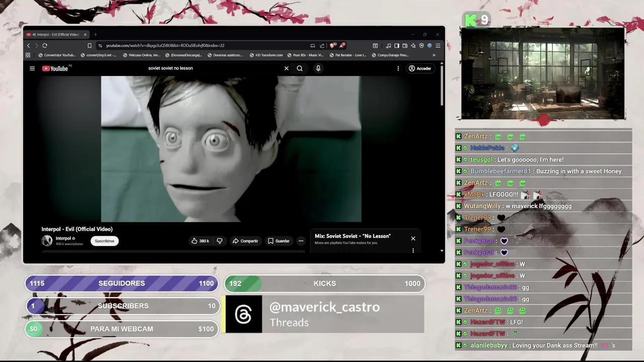Open the Doramas asiáticos bookmark

225,55
